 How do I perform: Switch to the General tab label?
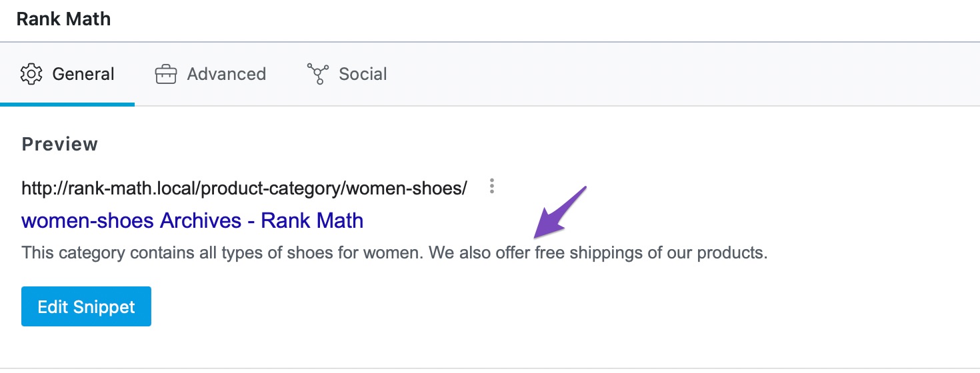pyautogui.click(x=83, y=74)
